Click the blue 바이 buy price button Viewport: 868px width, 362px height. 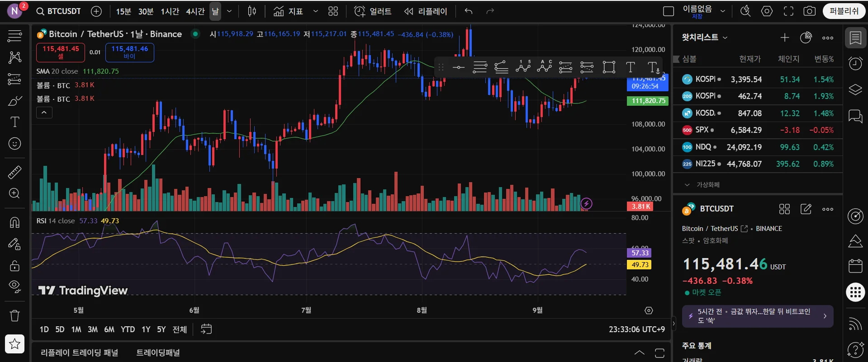pyautogui.click(x=130, y=52)
